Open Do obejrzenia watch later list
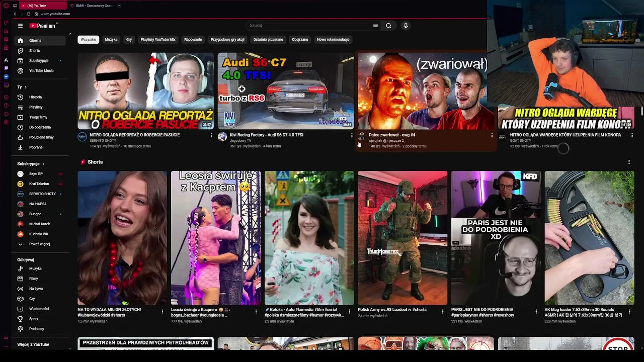Image resolution: width=644 pixels, height=362 pixels. (40, 127)
